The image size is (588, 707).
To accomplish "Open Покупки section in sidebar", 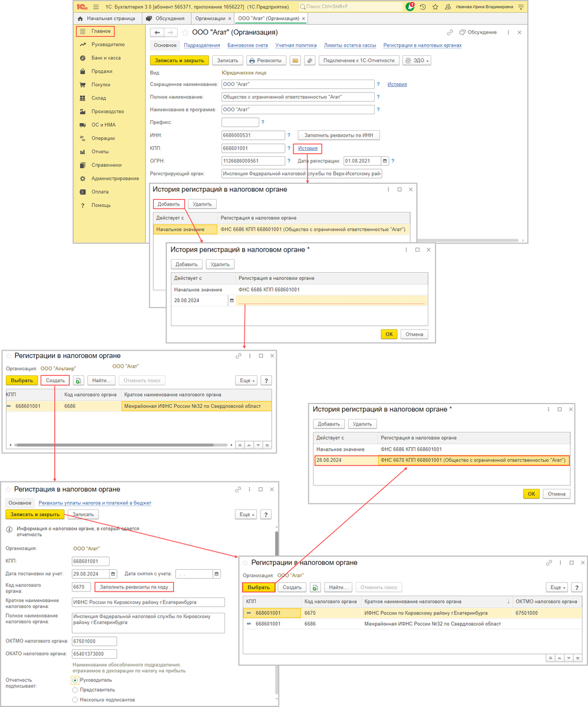I will click(101, 84).
